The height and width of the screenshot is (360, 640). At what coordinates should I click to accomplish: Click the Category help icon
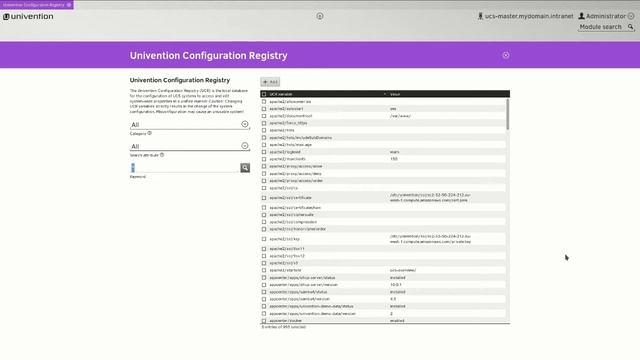pyautogui.click(x=150, y=133)
